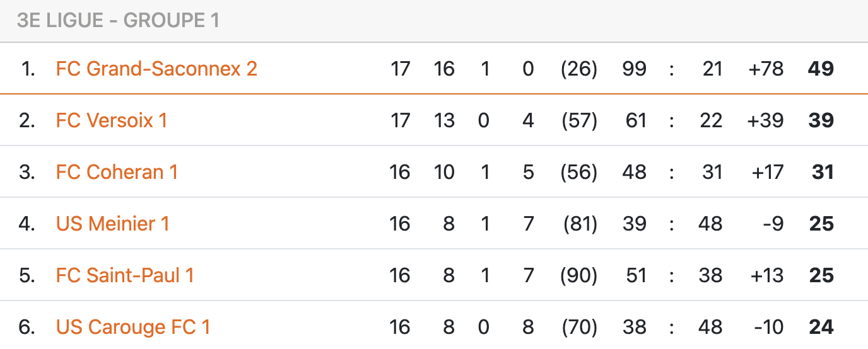The height and width of the screenshot is (349, 868).
Task: Click the -10 goal difference value
Action: pyautogui.click(x=769, y=327)
